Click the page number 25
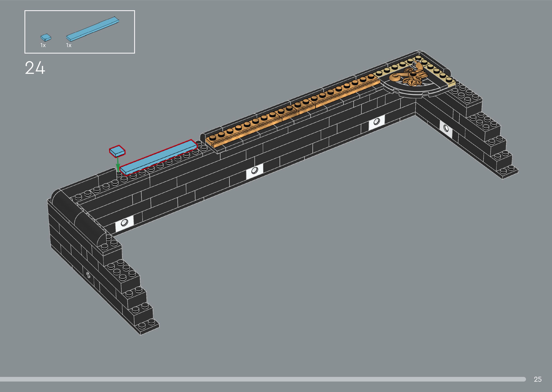The width and height of the screenshot is (552, 392). [537, 379]
